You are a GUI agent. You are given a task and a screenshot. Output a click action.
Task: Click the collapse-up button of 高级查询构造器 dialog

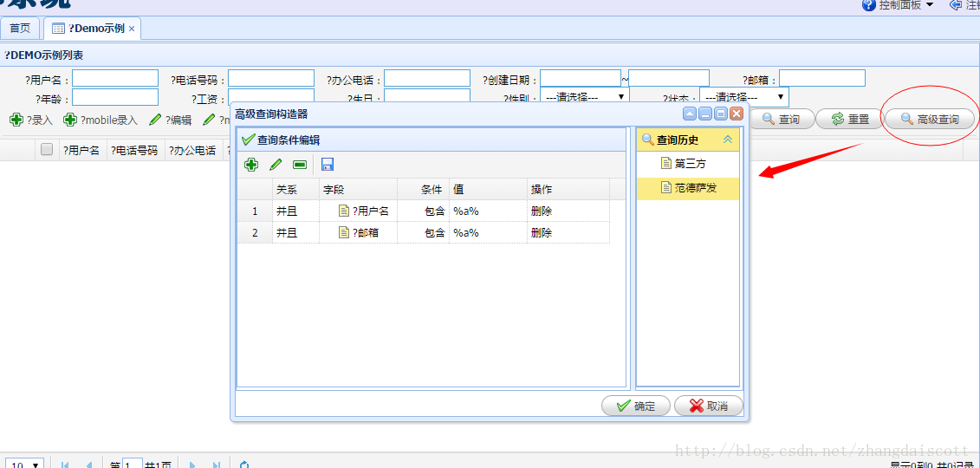[x=690, y=114]
